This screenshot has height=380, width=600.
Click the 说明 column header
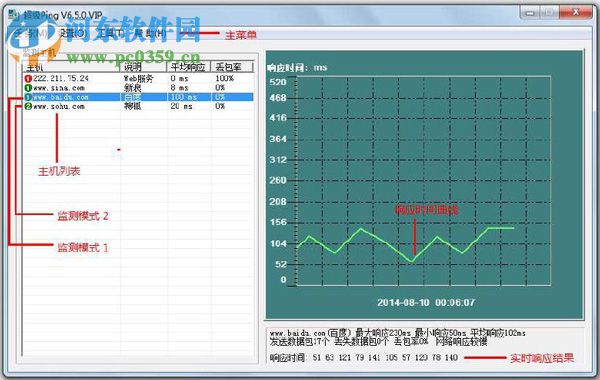tap(144, 67)
